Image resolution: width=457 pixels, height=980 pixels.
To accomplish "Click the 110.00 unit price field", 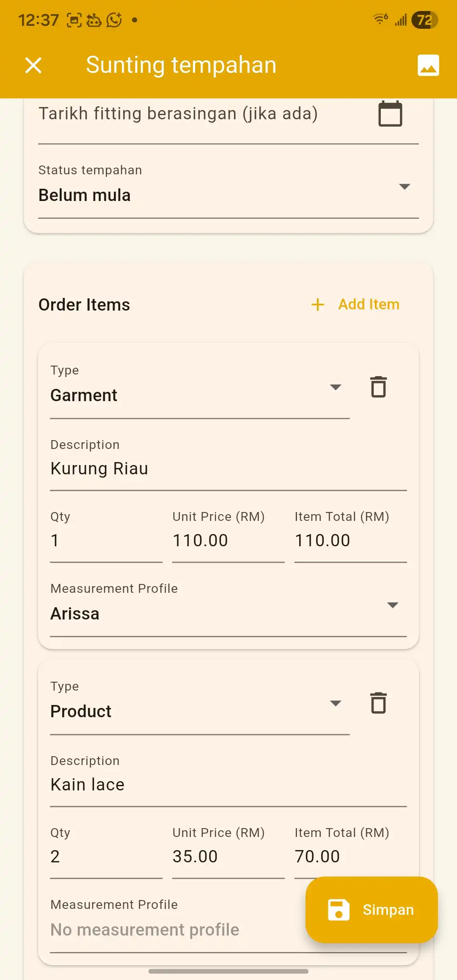I will [x=228, y=541].
